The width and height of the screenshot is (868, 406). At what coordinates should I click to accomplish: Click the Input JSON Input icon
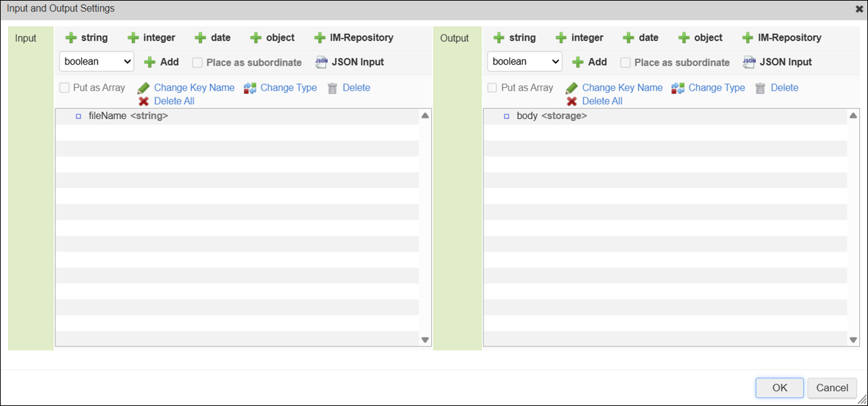(x=321, y=62)
